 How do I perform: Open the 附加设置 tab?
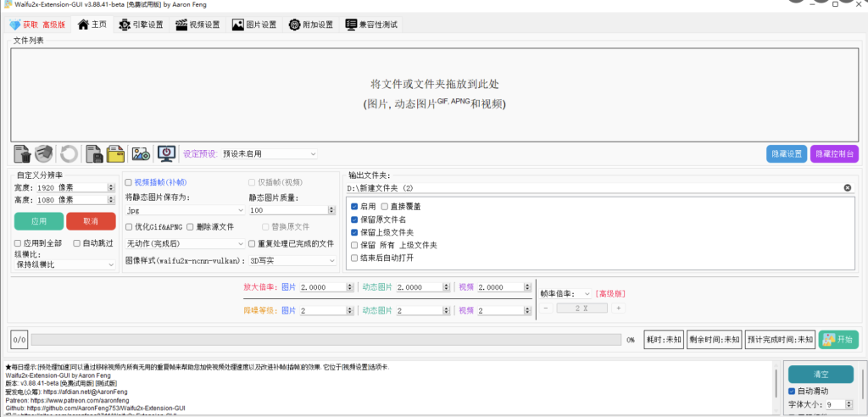(x=310, y=25)
